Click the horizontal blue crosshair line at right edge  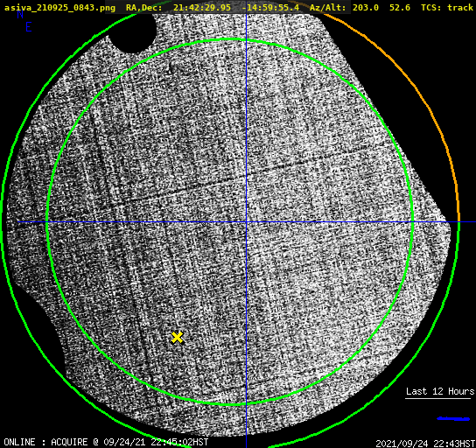tap(467, 222)
